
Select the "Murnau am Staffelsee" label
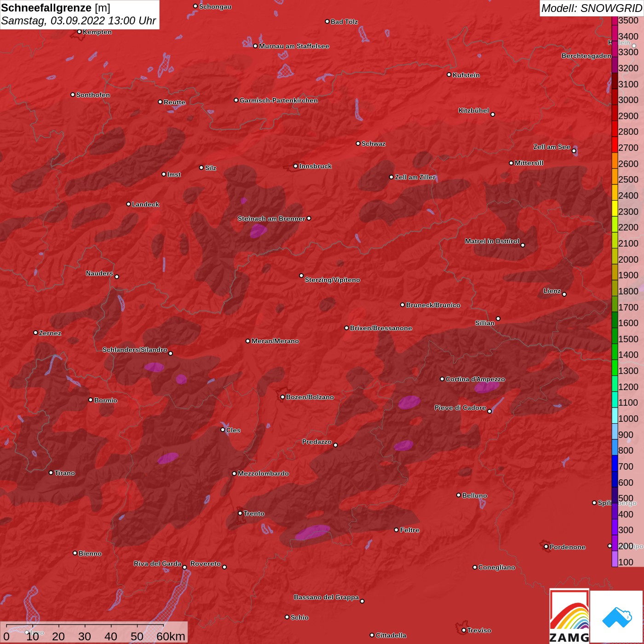click(x=294, y=46)
